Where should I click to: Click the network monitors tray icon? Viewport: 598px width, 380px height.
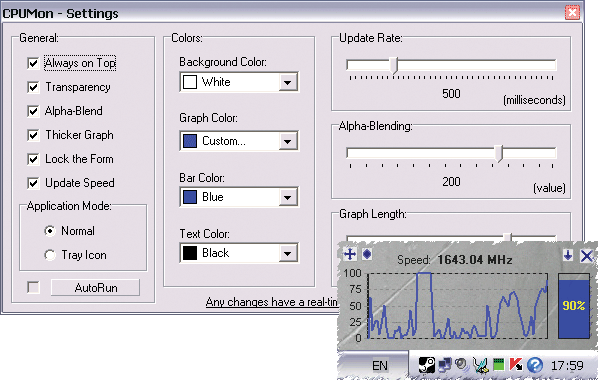click(444, 365)
